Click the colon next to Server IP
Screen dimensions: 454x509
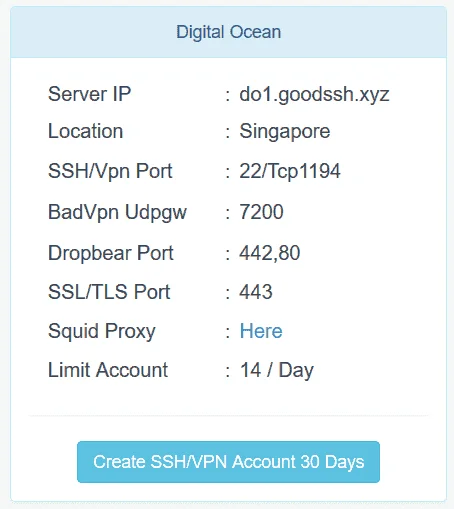(228, 95)
